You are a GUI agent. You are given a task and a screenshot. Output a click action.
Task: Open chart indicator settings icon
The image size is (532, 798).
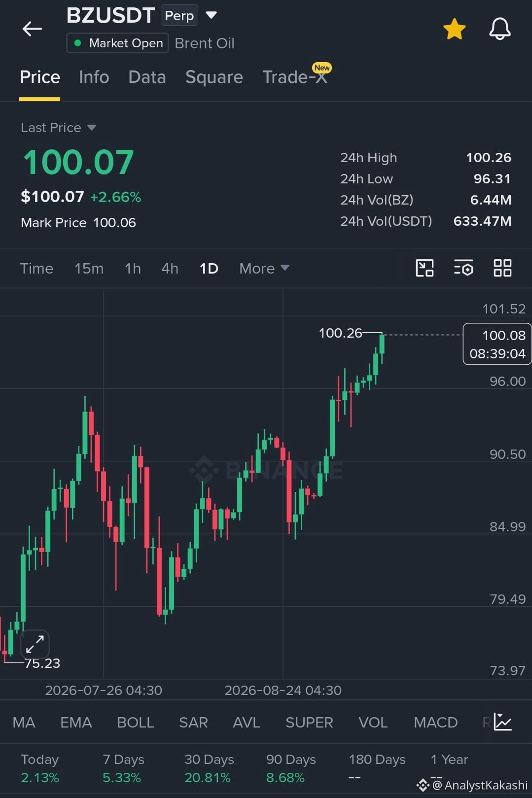point(463,268)
